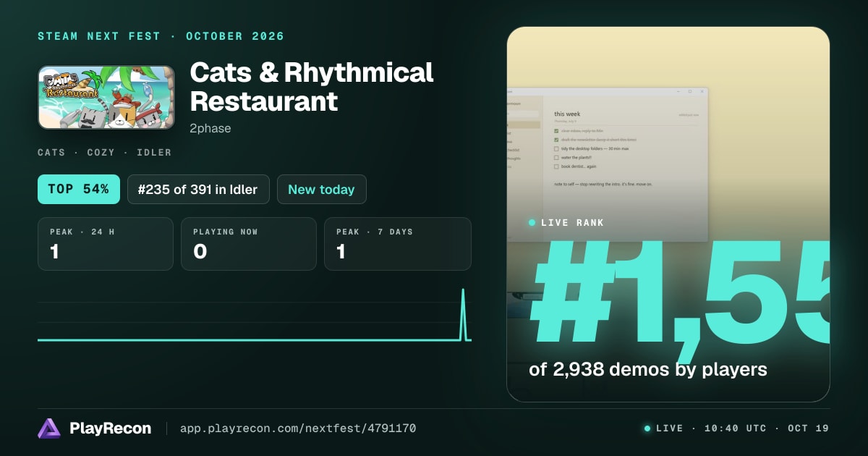
Task: Click the 'this week' heading in notes window
Action: [567, 114]
